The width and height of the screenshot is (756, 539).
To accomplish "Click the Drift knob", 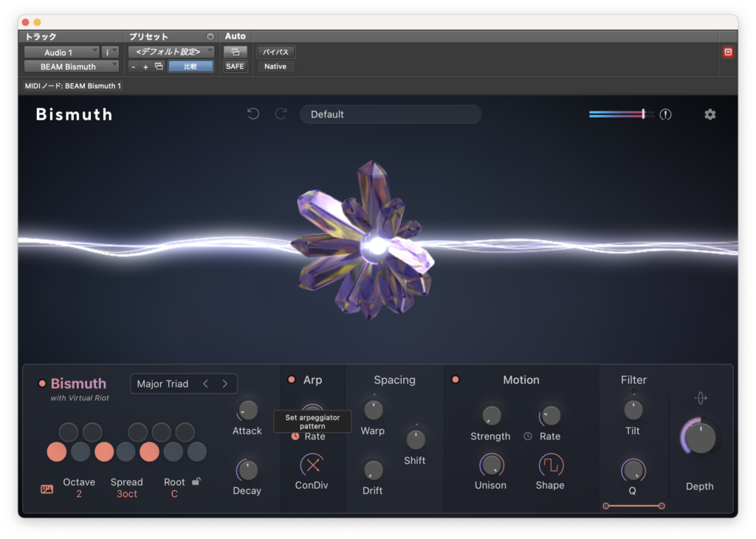I will click(373, 470).
